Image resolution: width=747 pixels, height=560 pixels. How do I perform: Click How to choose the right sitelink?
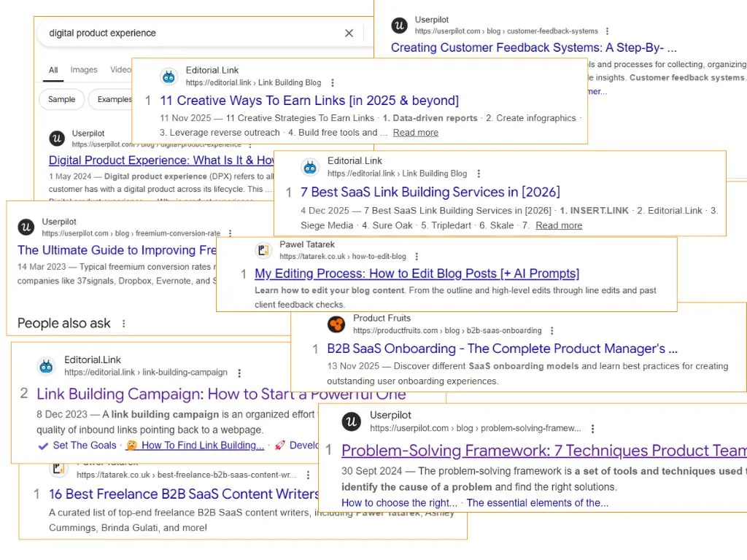(399, 503)
